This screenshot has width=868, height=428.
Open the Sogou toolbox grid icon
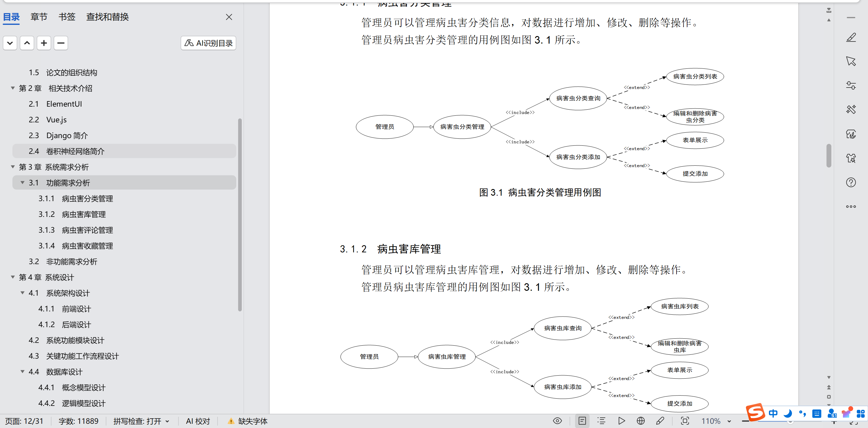pos(861,413)
